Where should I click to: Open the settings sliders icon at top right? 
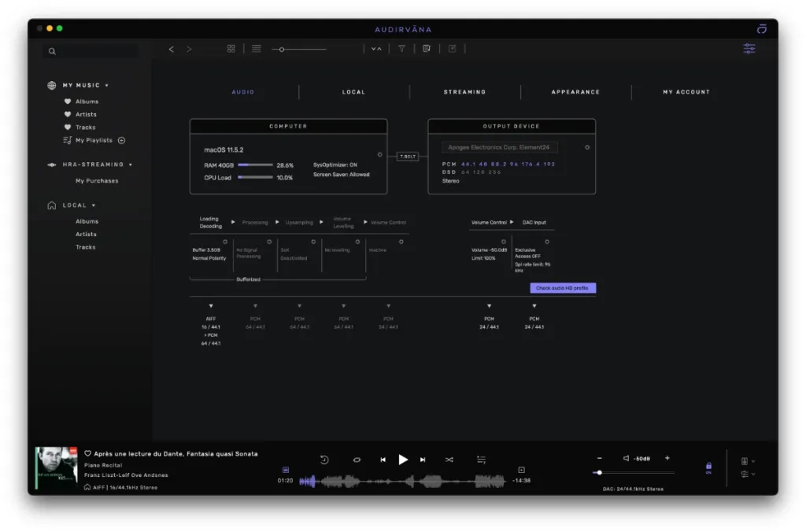(x=749, y=49)
